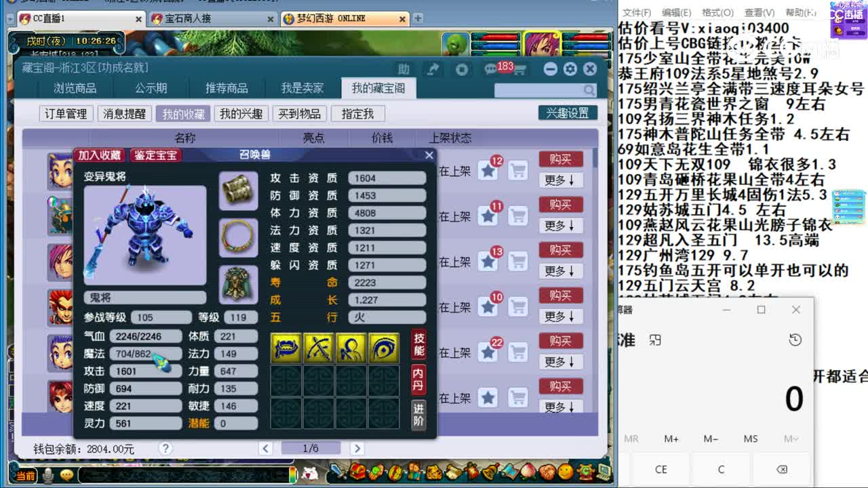
Task: Select the first yellow pet skill icon
Action: point(285,348)
